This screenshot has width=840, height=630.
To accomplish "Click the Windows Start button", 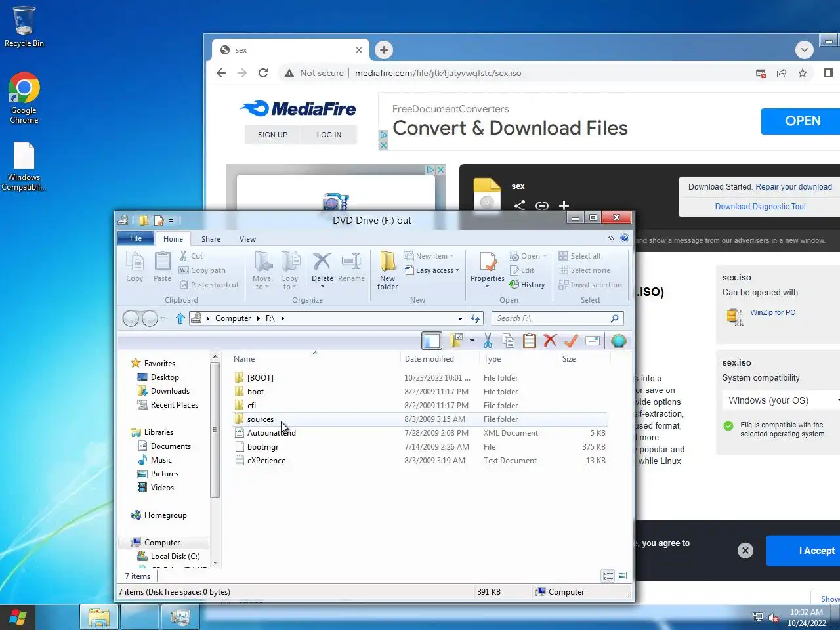I will pos(18,617).
